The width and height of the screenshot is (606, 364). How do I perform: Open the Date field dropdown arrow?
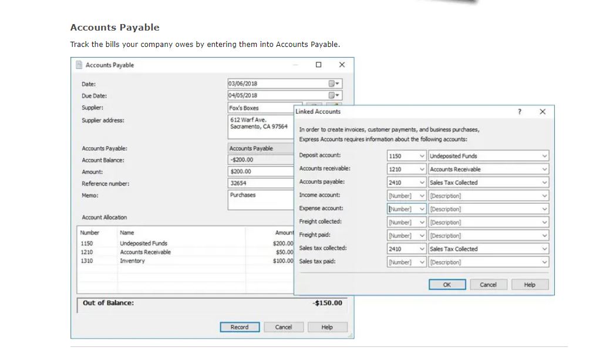click(338, 83)
